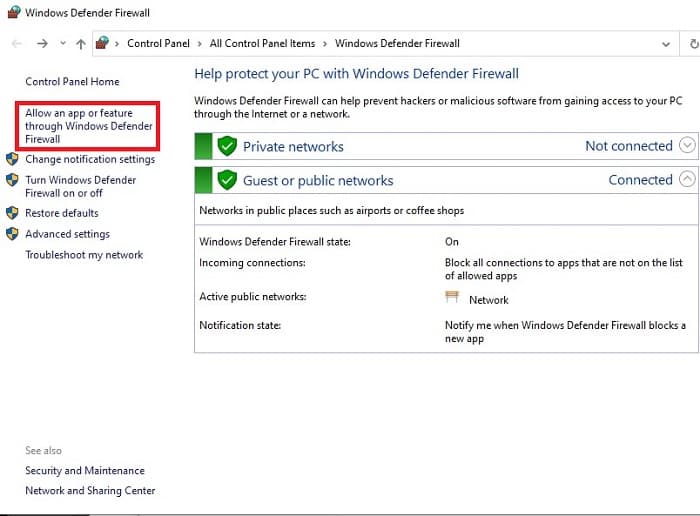The image size is (700, 516).
Task: Click the Notification state label
Action: tap(240, 325)
